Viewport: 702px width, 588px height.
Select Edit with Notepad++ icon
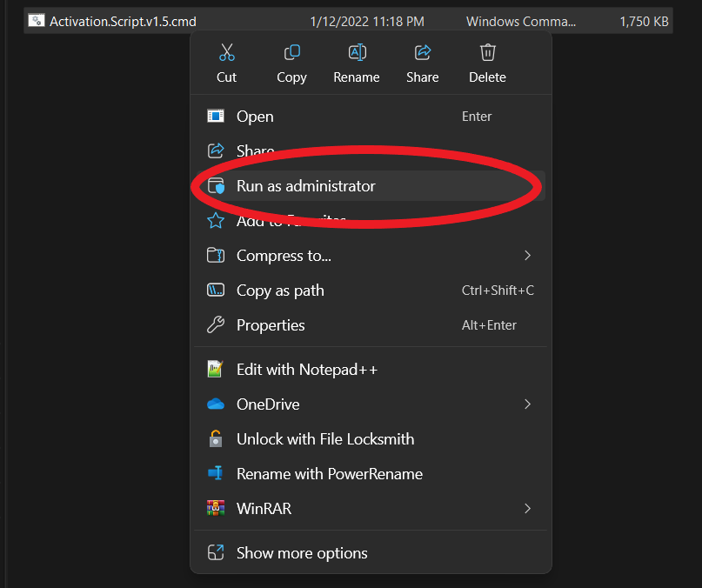click(x=216, y=370)
